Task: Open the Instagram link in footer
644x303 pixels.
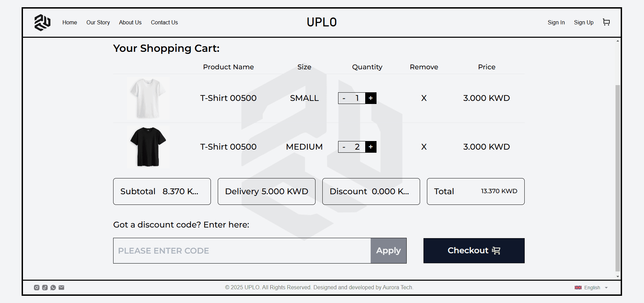Action: 37,288
